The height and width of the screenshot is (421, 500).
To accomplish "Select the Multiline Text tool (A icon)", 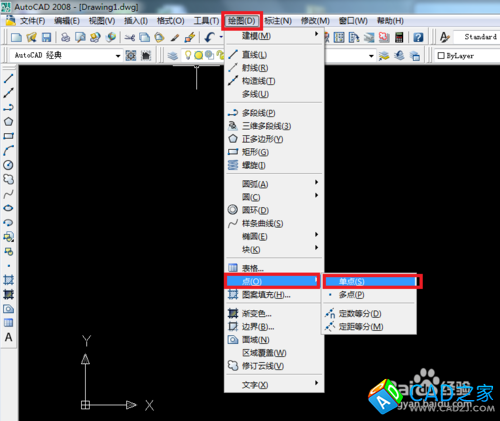I will point(8,337).
